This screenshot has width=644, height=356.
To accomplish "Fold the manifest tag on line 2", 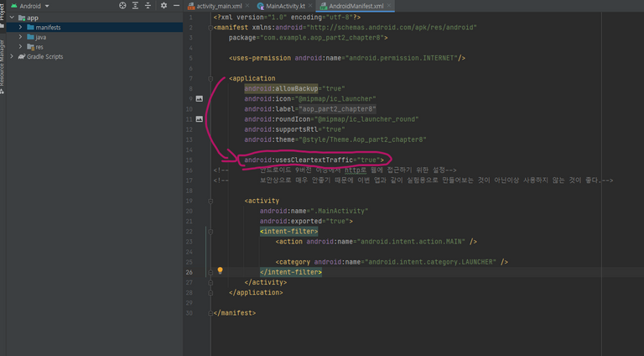I will coord(210,28).
